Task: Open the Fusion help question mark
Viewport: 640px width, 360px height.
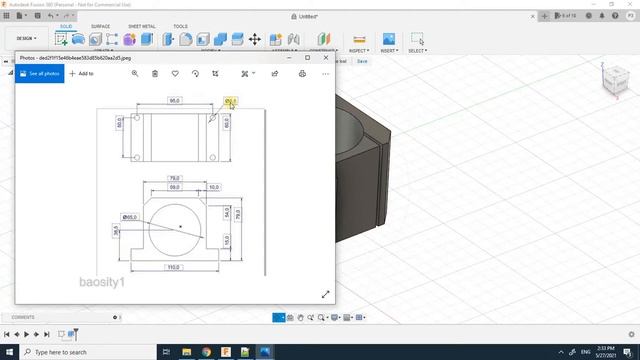Action: click(615, 16)
